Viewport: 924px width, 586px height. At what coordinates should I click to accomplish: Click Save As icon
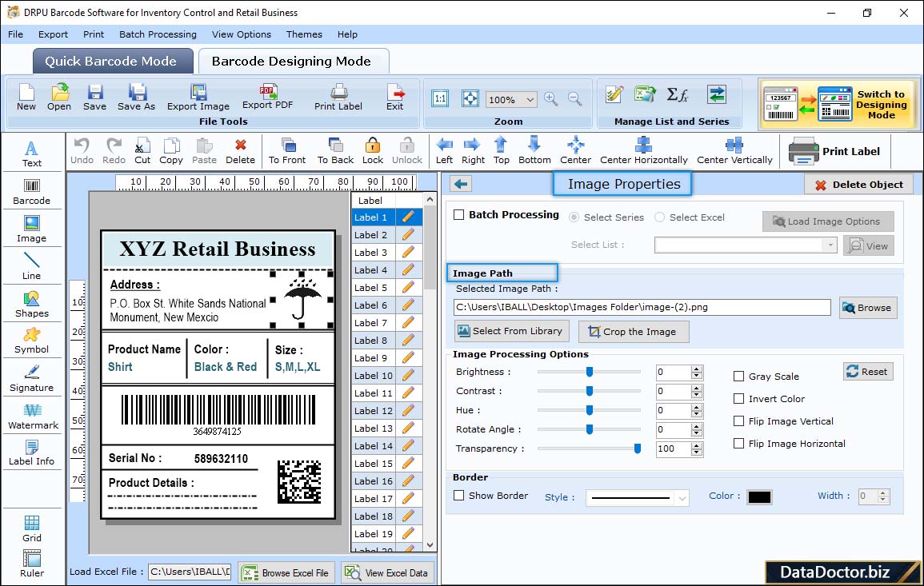pyautogui.click(x=136, y=98)
